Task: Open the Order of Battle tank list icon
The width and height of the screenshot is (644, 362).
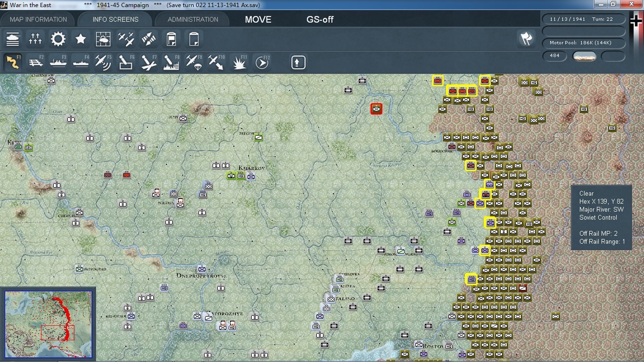Action: pyautogui.click(x=13, y=39)
